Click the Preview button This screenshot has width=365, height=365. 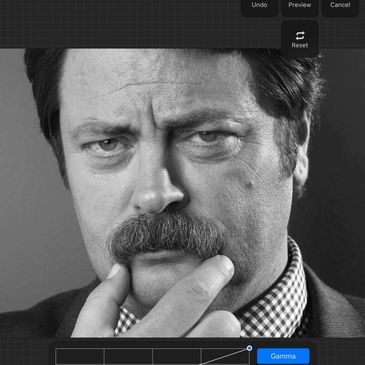coord(300,7)
